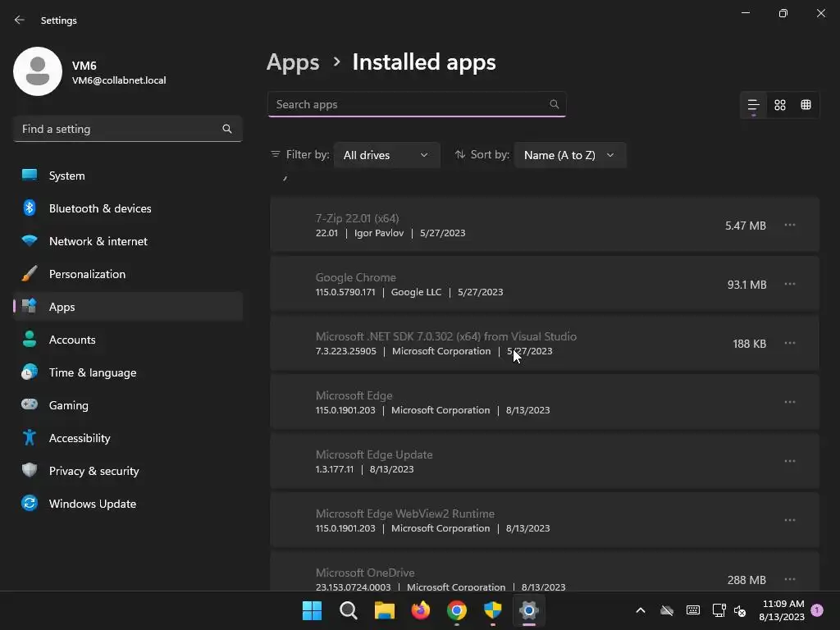
Task: Open the Bluetooth & devices section
Action: pyautogui.click(x=100, y=208)
